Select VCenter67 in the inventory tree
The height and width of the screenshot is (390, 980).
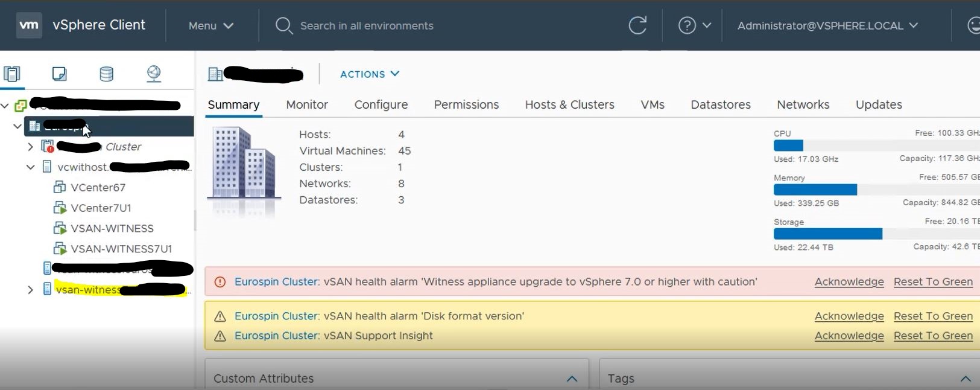click(98, 187)
